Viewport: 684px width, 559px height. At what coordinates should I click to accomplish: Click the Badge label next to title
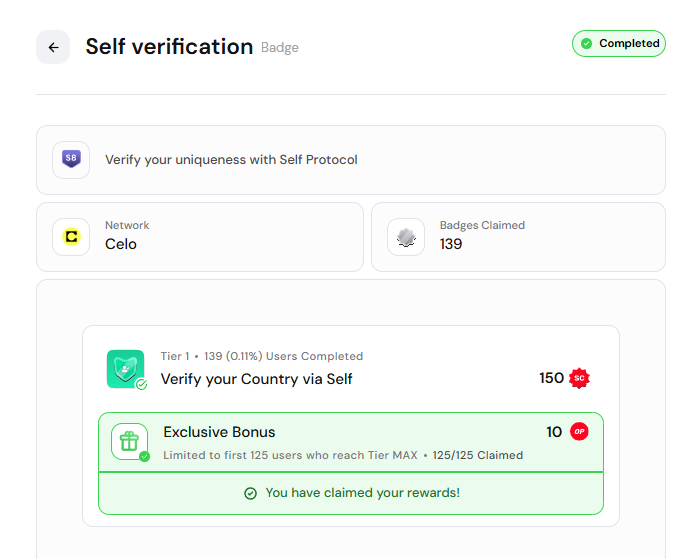click(x=280, y=48)
